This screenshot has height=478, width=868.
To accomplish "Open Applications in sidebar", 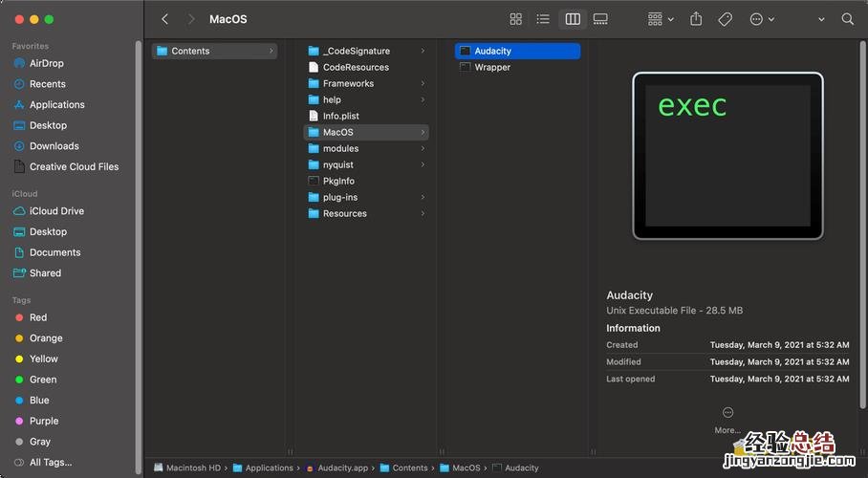I will coord(56,105).
